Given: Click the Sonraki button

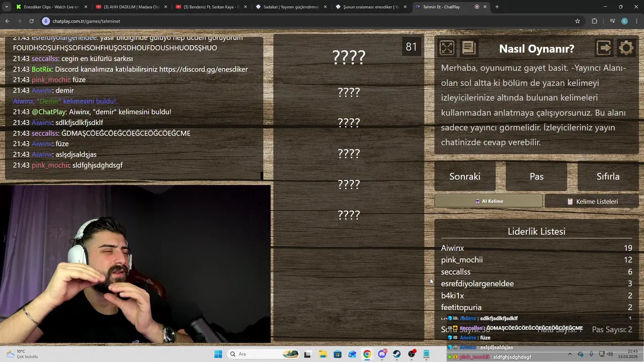Looking at the screenshot, I should pyautogui.click(x=465, y=176).
